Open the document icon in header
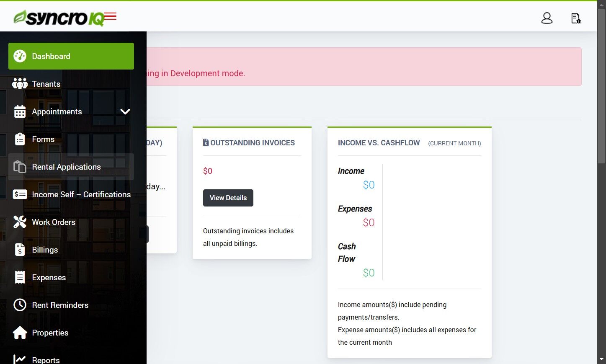606x364 pixels. click(576, 18)
